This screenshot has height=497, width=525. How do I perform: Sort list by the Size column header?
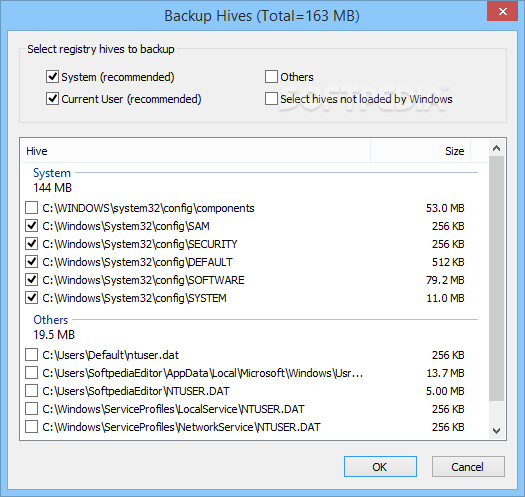point(421,151)
